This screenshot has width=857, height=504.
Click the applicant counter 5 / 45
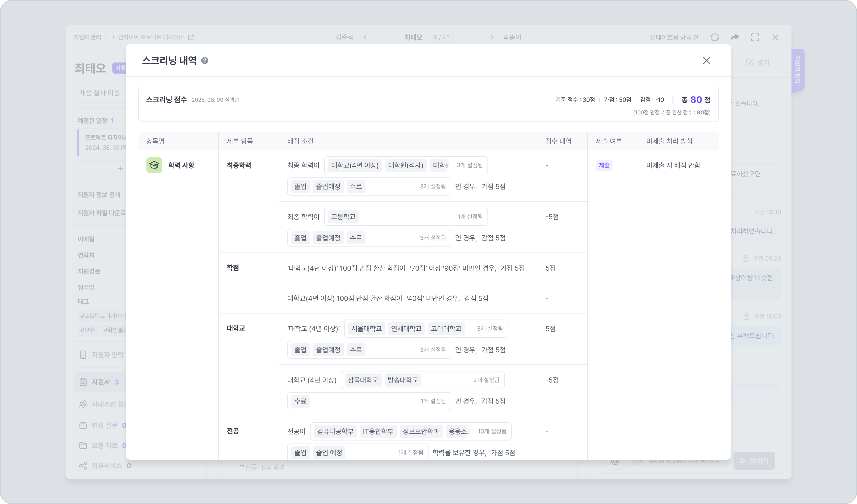[441, 37]
